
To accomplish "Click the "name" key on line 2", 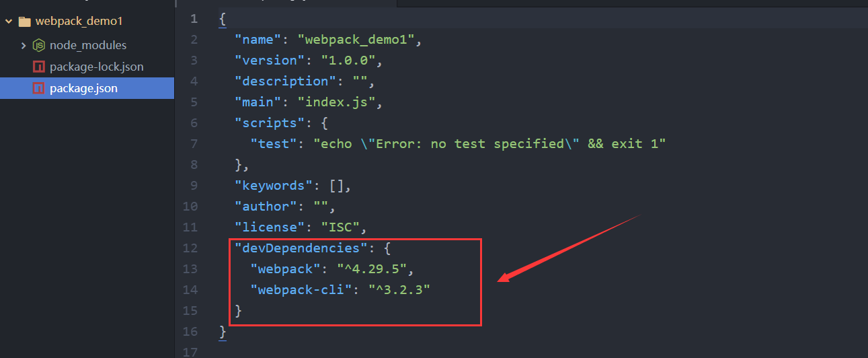I will 258,40.
